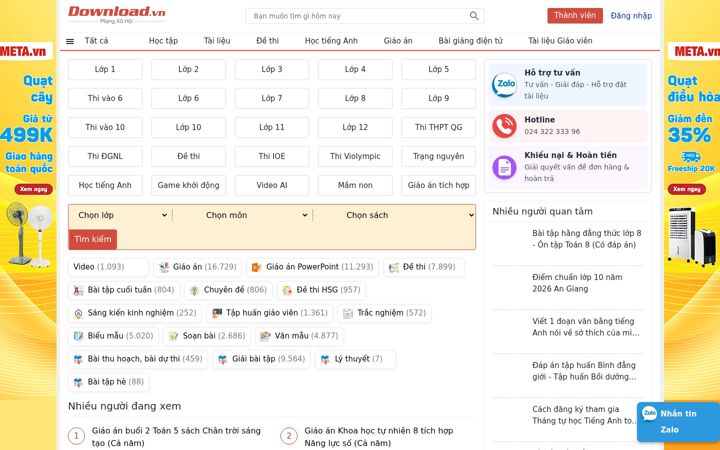Click the Tập huấn giáo viên icon

pos(217,313)
